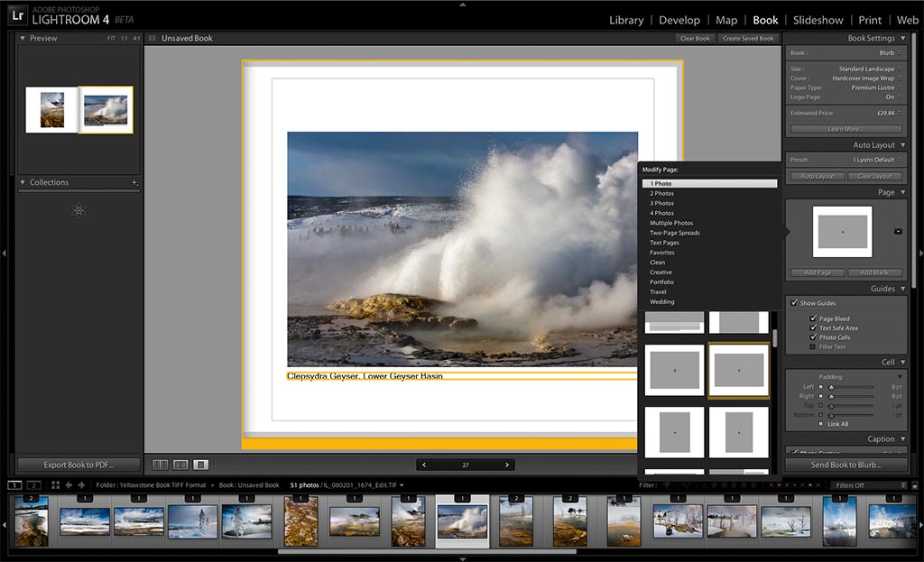924x562 pixels.
Task: Click the Send Book to Blurb button
Action: click(x=845, y=465)
